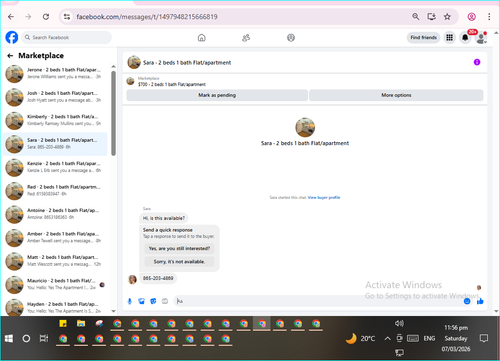Send quick response 'Sorry, it's not available.'
Screen dimensions: 500x361
click(179, 262)
